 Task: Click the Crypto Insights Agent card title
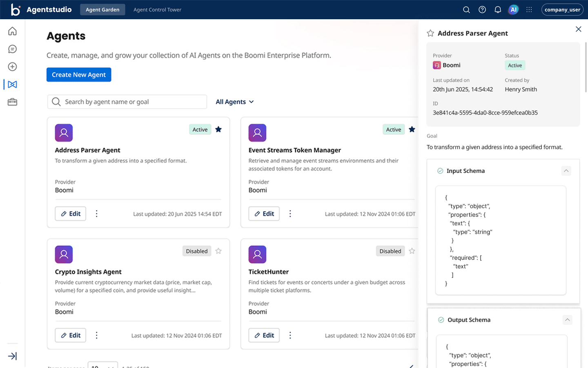tap(88, 272)
